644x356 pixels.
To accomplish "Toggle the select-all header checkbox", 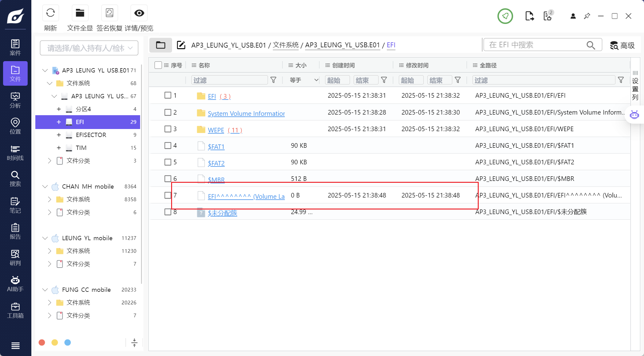I will (x=158, y=65).
